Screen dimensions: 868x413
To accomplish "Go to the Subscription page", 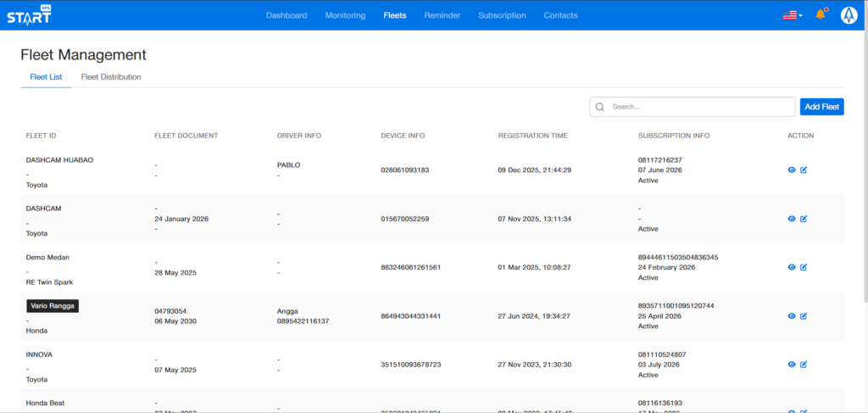I will (x=502, y=15).
